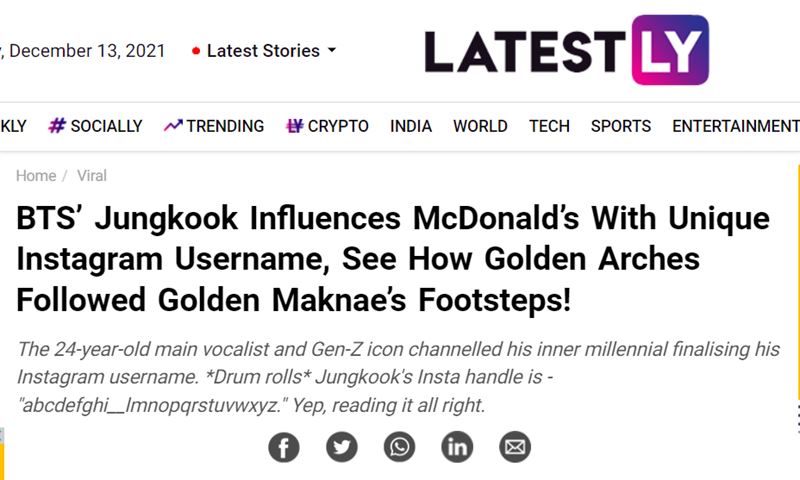800x480 pixels.
Task: Click the Home breadcrumb link
Action: tap(36, 176)
